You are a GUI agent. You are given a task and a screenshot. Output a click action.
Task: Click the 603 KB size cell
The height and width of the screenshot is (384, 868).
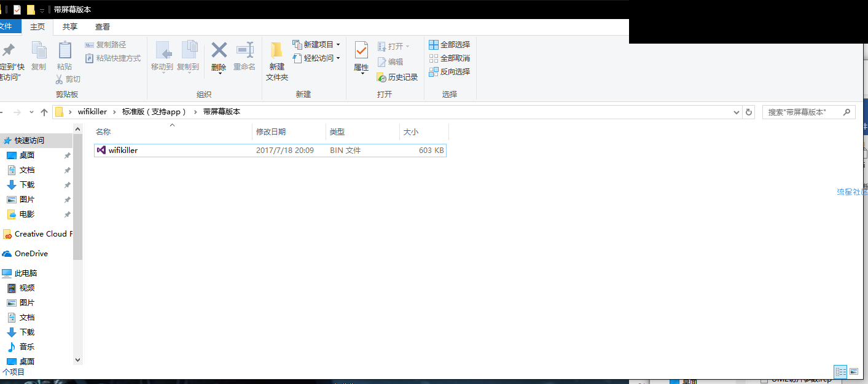coord(431,151)
